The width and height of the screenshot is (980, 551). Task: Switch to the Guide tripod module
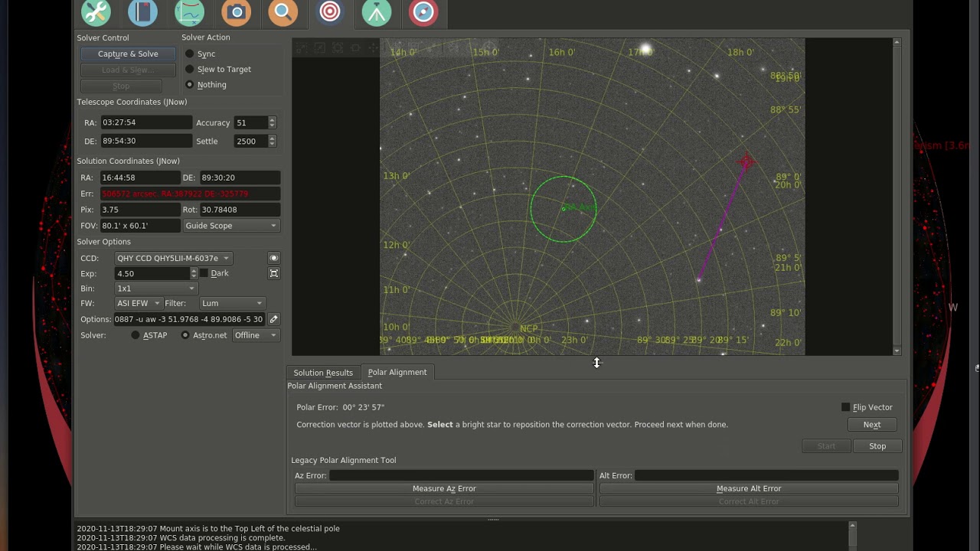pyautogui.click(x=377, y=12)
